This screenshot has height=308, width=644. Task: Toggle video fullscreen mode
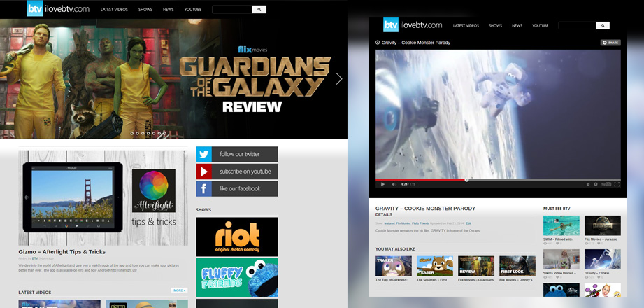click(x=617, y=184)
